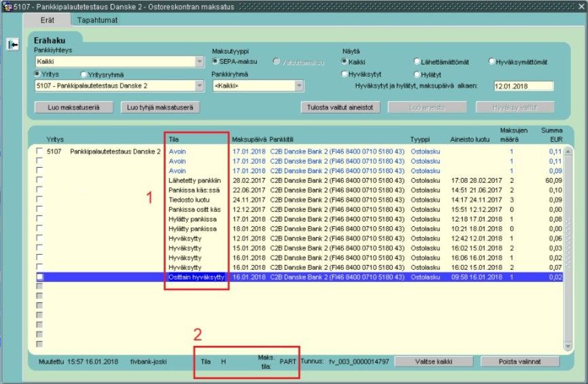Click the 14:51 21.06.2017 aineisto luotu cell

point(477,190)
